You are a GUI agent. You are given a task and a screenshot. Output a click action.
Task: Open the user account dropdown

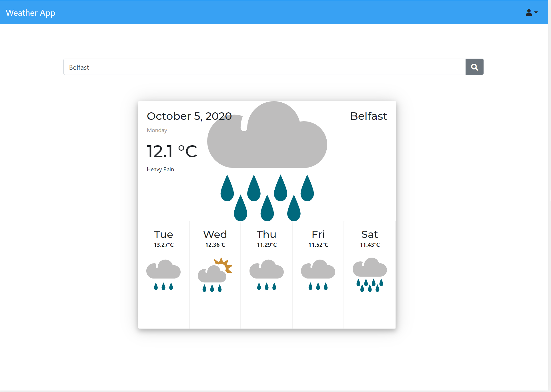[531, 13]
